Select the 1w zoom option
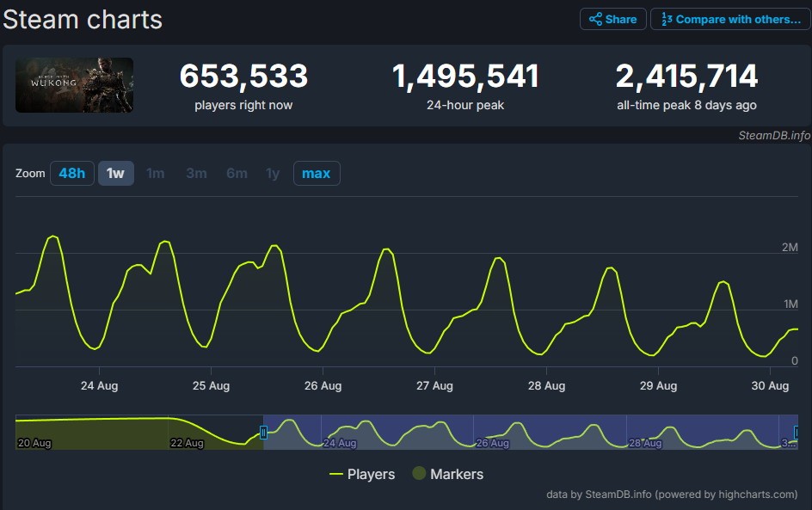Image resolution: width=812 pixels, height=510 pixels. pos(115,174)
